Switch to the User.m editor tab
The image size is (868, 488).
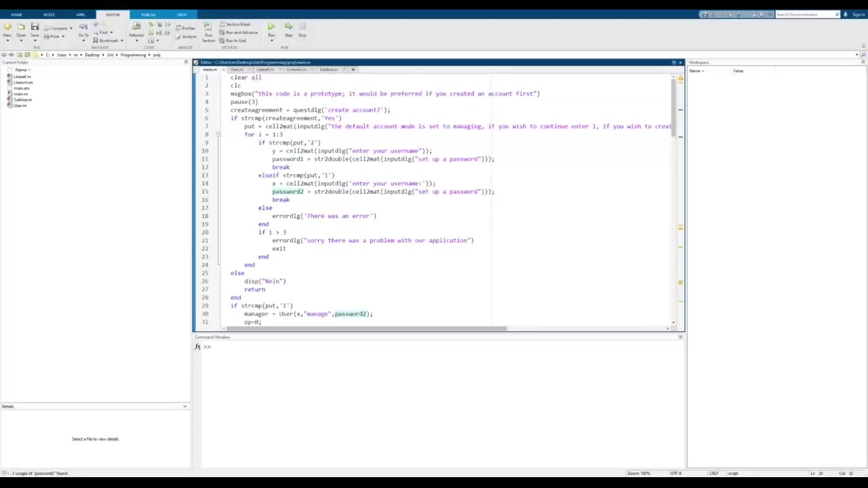click(236, 70)
